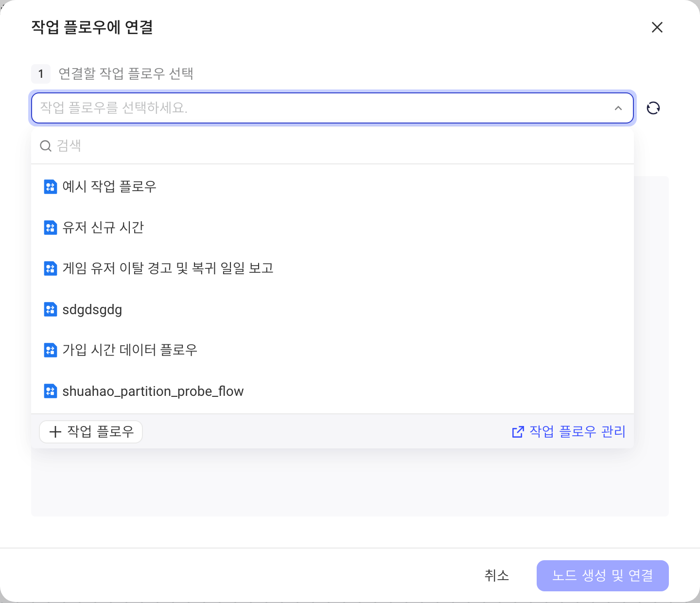Screen dimensions: 700x603
Task: Click the 연결할 작업 플로우 선택 label
Action: coord(126,74)
